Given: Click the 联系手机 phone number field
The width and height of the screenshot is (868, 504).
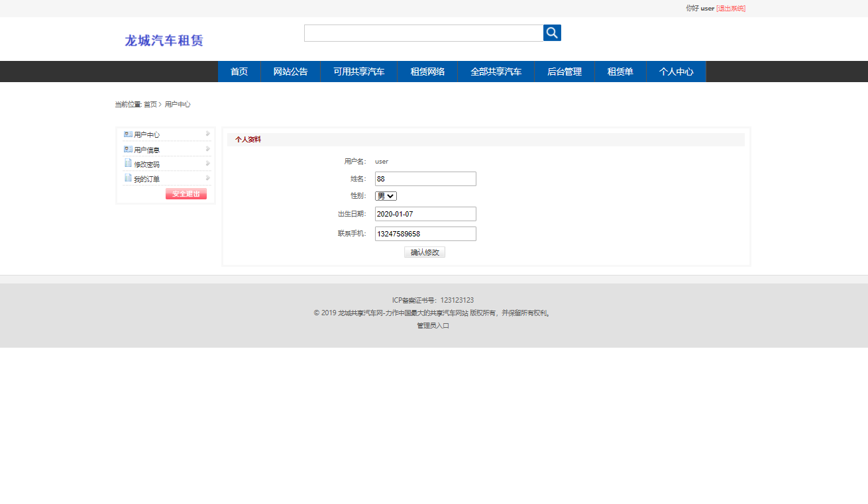Looking at the screenshot, I should [425, 234].
